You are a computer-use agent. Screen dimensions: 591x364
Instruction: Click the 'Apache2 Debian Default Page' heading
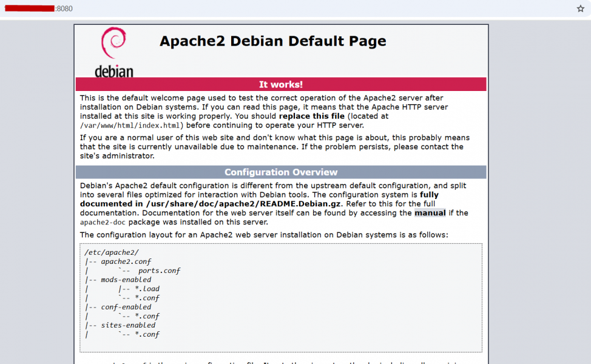pos(273,41)
